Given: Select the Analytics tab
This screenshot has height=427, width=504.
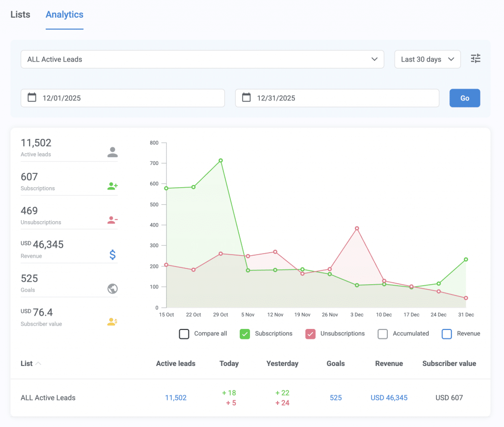Looking at the screenshot, I should [64, 14].
